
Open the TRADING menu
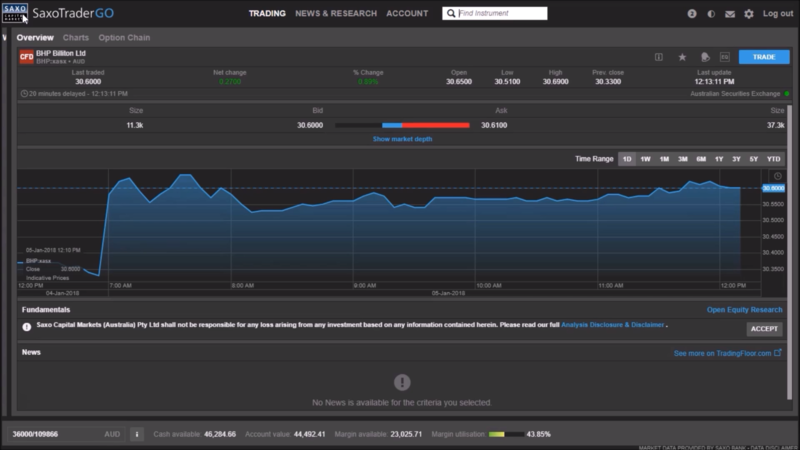coord(267,13)
